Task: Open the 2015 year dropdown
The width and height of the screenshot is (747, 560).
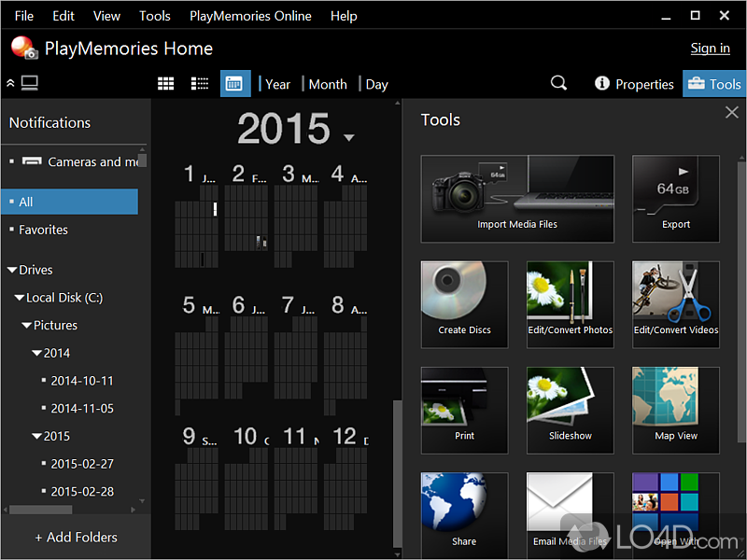Action: (349, 138)
